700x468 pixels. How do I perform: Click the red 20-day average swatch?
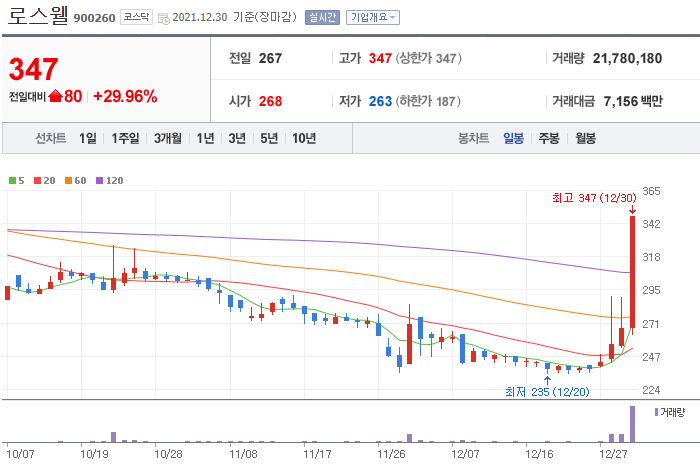38,180
